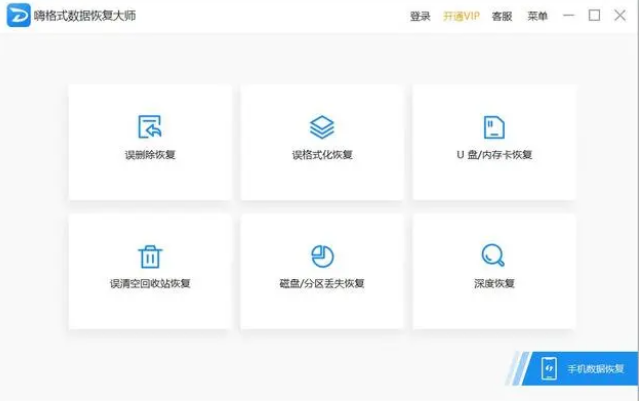Open 登录 login
Image resolution: width=639 pixels, height=401 pixels.
click(x=420, y=16)
